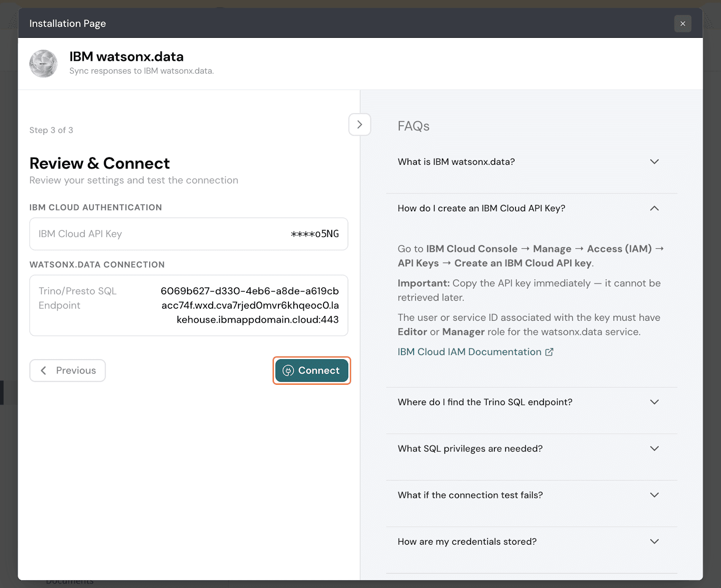Collapse the FAQs side panel with the arrow
This screenshot has height=588, width=721.
(360, 125)
